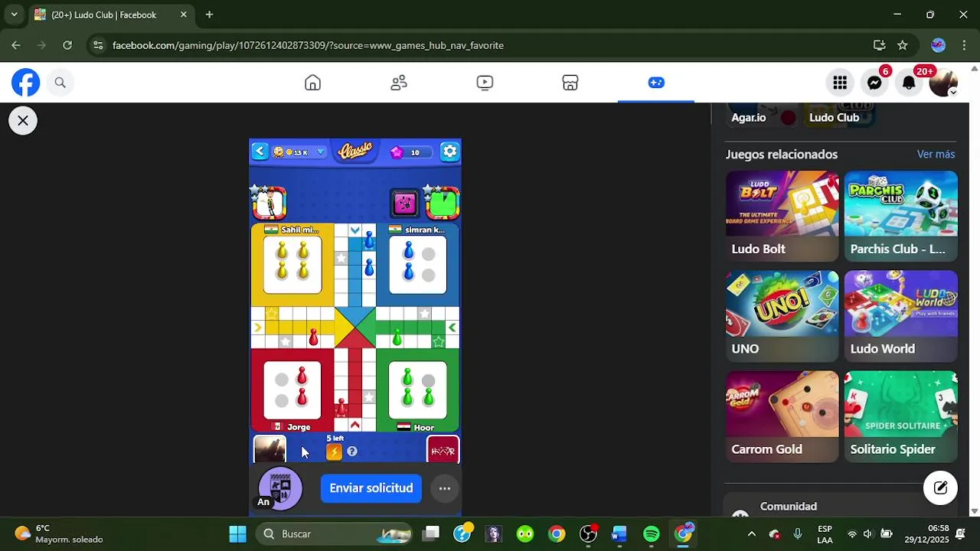Click Agar.io shortcut
Screen dimensions: 980x551
pos(748,118)
